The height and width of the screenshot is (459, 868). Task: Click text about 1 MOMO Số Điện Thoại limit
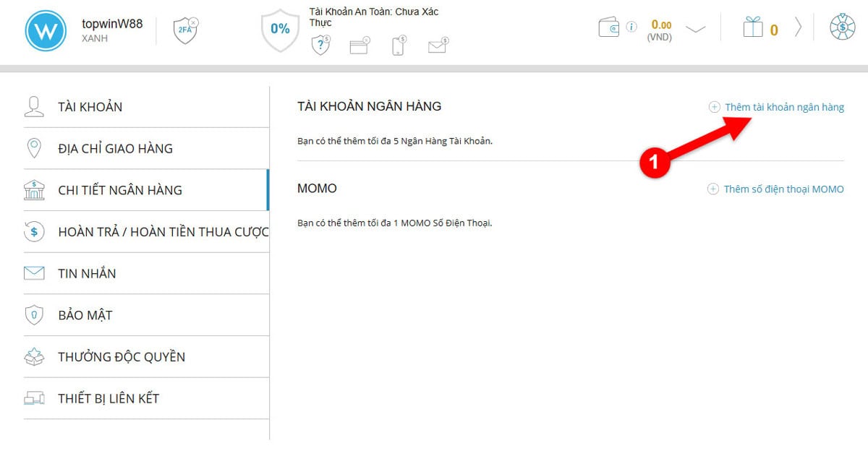394,223
